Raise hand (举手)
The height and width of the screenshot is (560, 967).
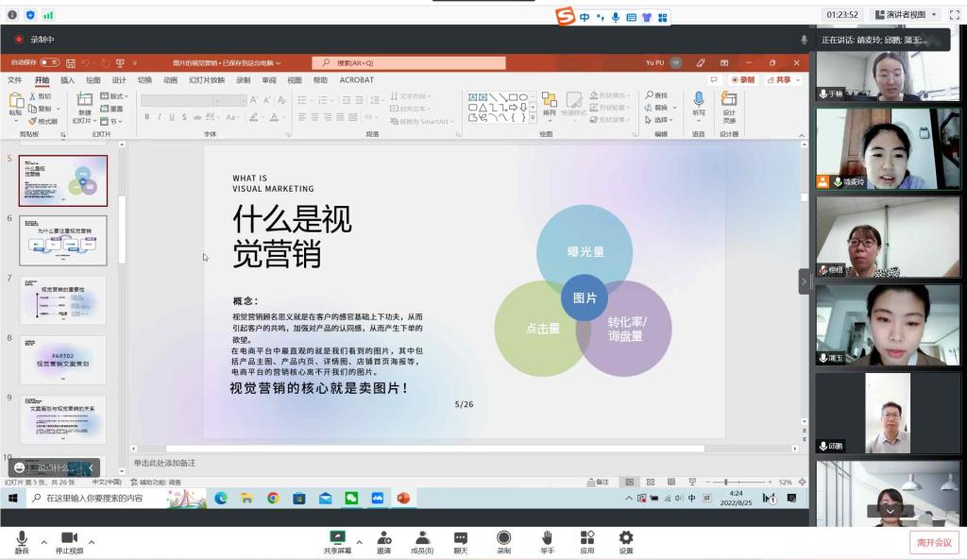pyautogui.click(x=547, y=541)
